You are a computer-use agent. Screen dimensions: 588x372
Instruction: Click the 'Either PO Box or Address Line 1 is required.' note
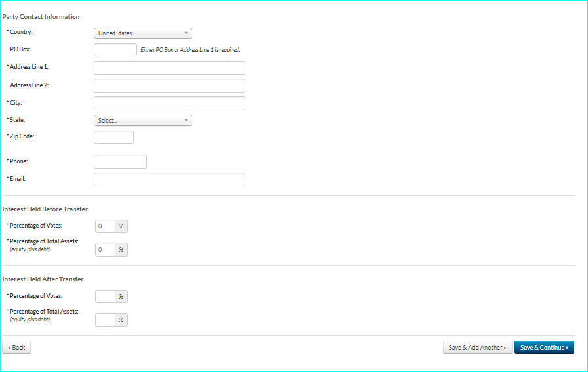190,49
